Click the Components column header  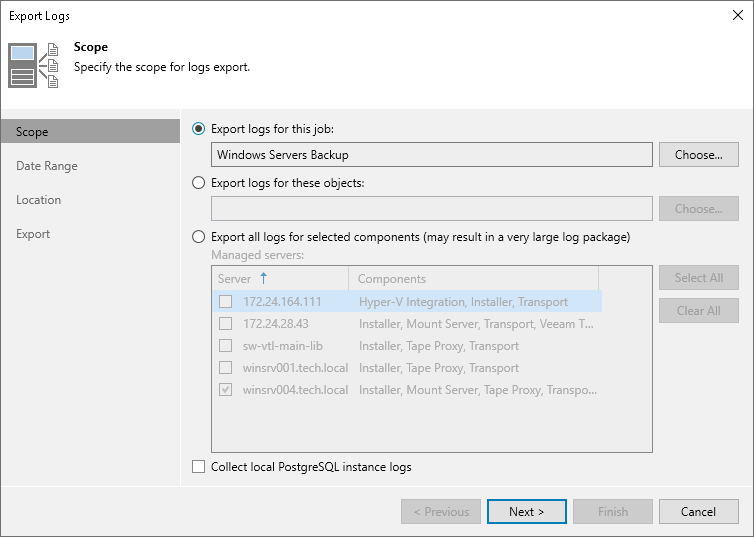pyautogui.click(x=474, y=278)
